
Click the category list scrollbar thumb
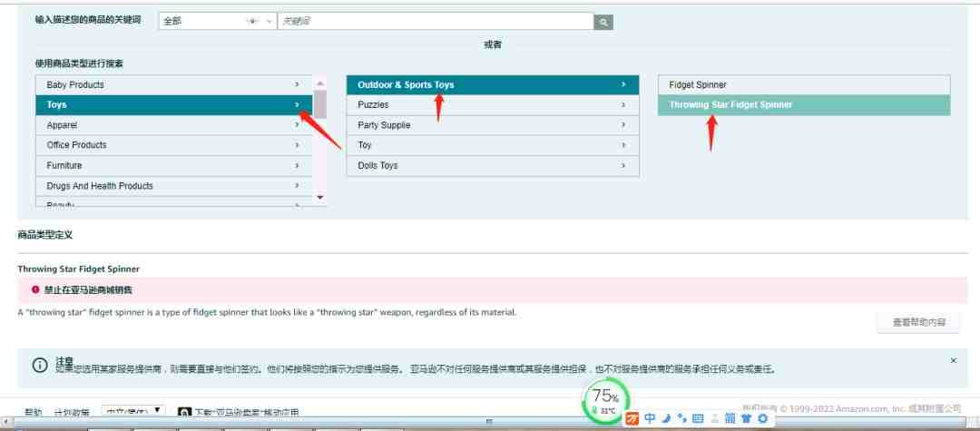click(x=320, y=104)
